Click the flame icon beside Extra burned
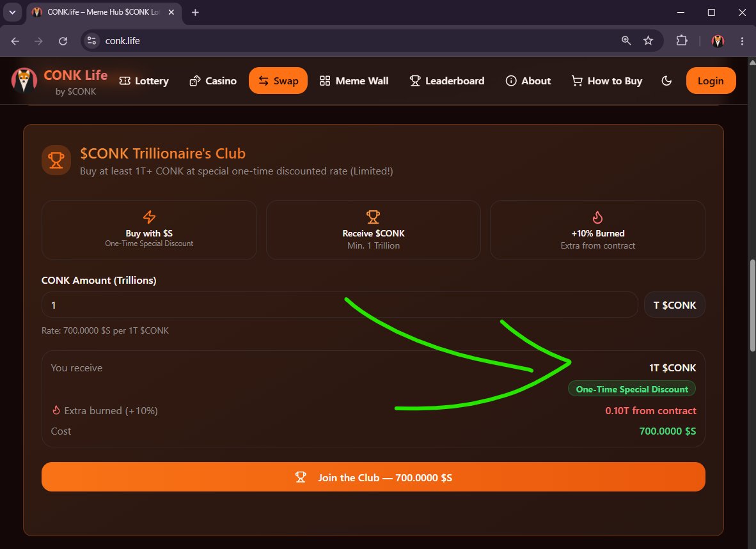 point(56,410)
